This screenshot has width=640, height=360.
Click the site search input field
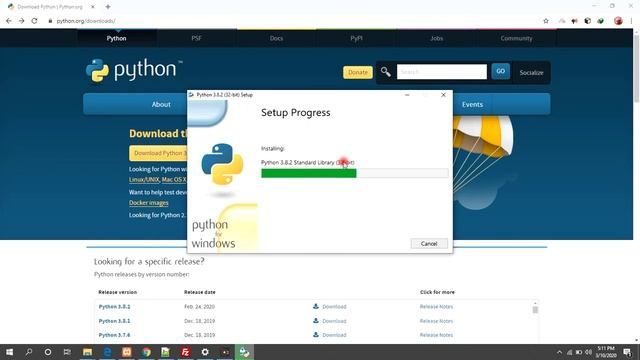[442, 72]
